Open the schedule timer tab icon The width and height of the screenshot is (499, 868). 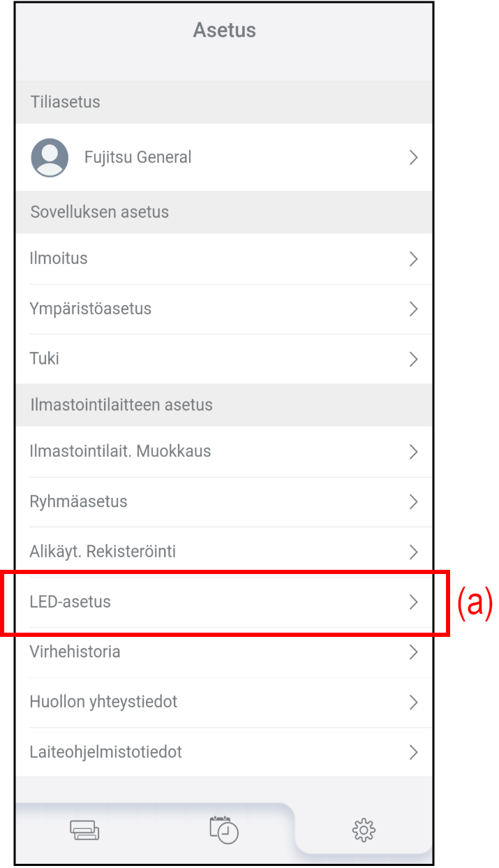point(224,830)
